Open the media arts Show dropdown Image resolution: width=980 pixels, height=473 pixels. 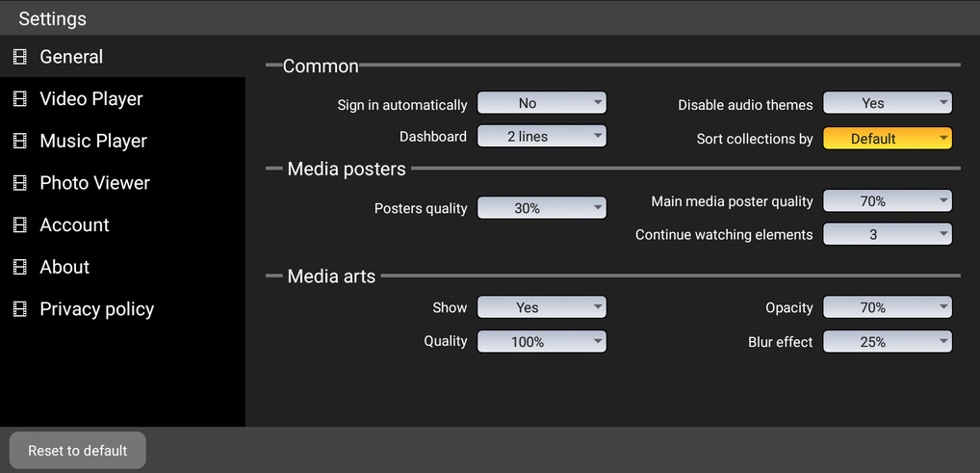(542, 307)
